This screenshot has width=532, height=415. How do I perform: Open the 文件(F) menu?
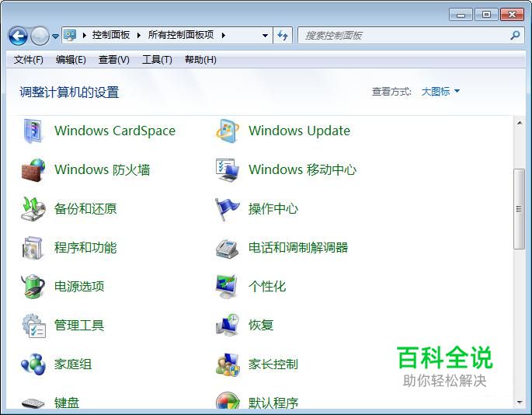pos(29,60)
